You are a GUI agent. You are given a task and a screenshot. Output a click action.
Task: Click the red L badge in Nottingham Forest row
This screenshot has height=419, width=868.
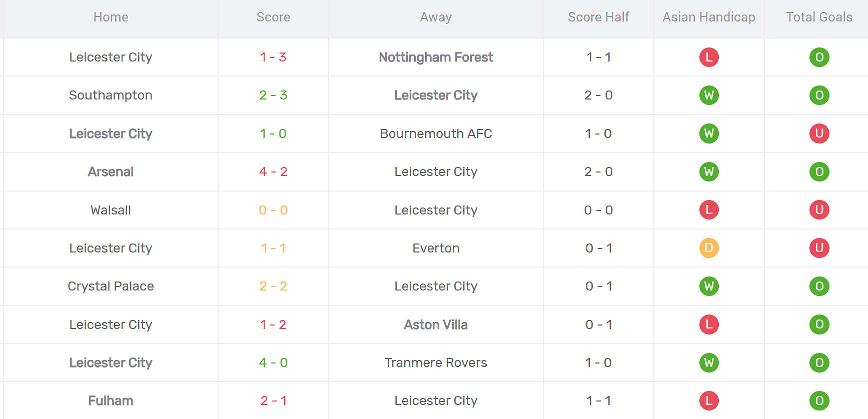[x=708, y=57]
